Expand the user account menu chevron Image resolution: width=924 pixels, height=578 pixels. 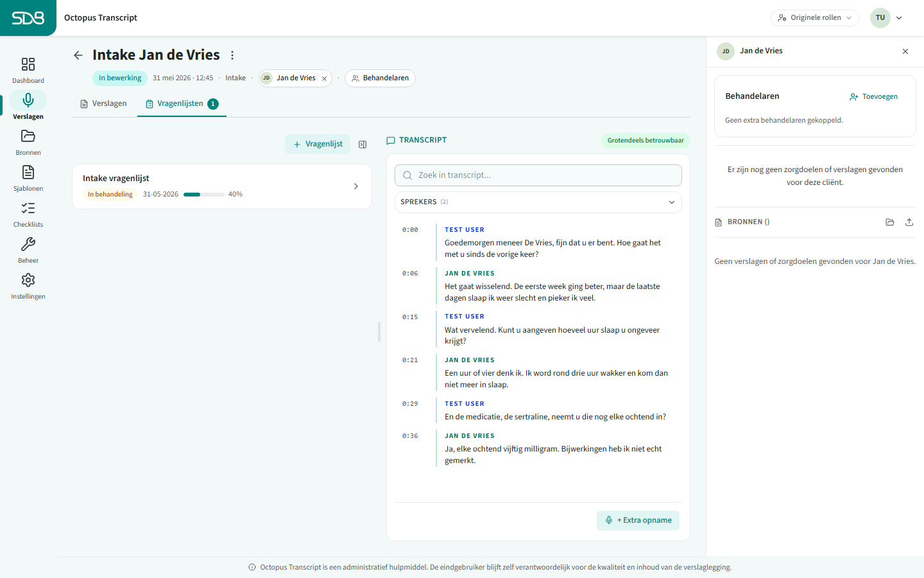tap(899, 18)
